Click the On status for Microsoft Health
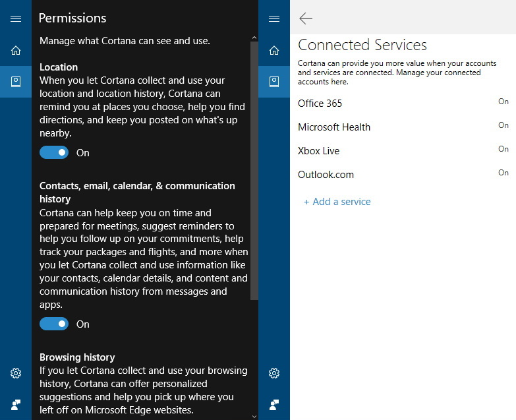 (503, 125)
